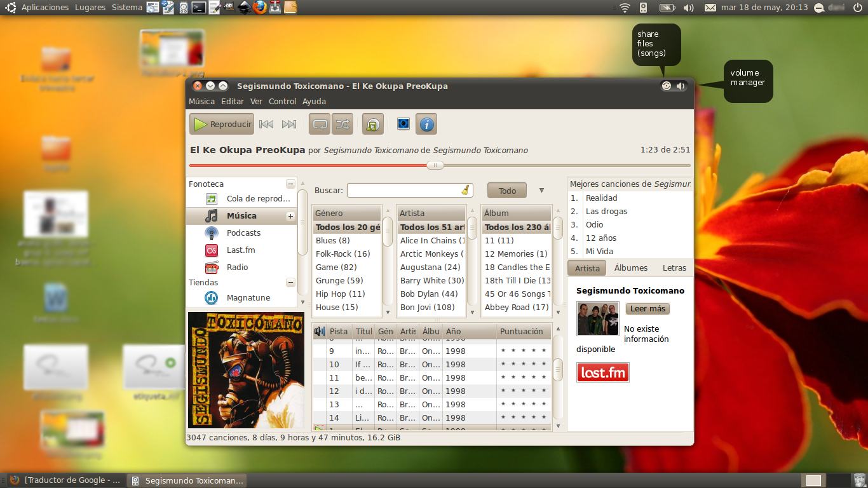This screenshot has width=868, height=488.
Task: Switch to the Álbumes tab
Action: [x=631, y=268]
